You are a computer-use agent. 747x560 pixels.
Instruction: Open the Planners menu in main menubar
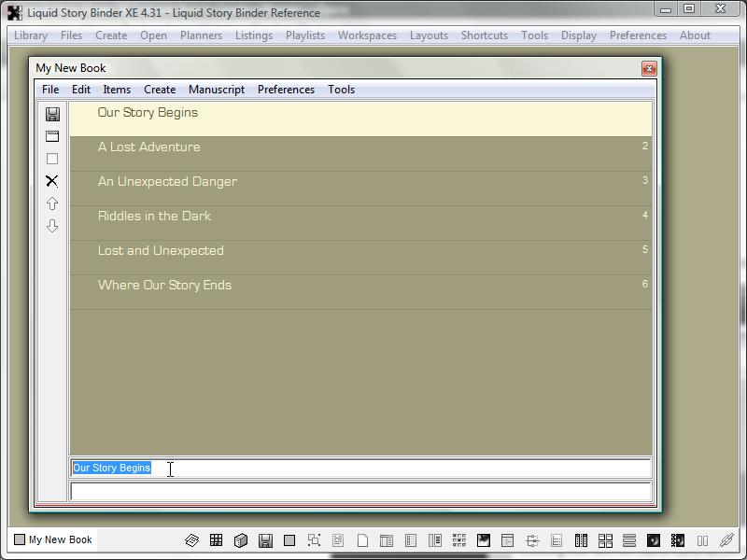tap(201, 35)
